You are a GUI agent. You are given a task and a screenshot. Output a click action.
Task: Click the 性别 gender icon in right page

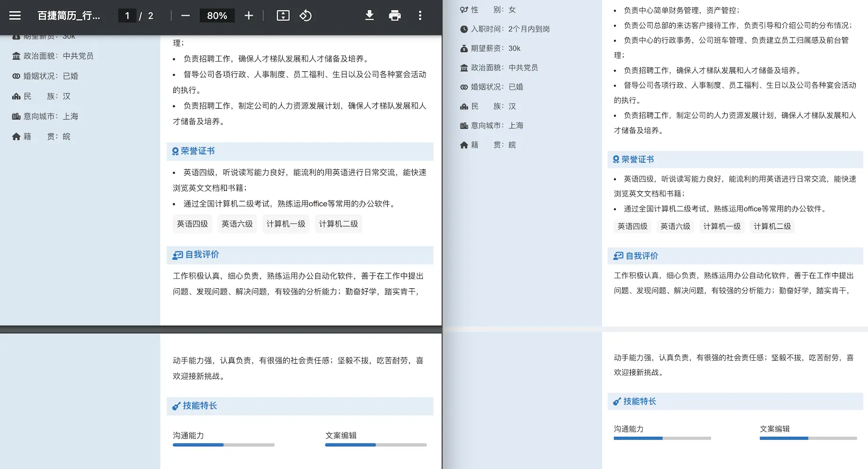464,9
